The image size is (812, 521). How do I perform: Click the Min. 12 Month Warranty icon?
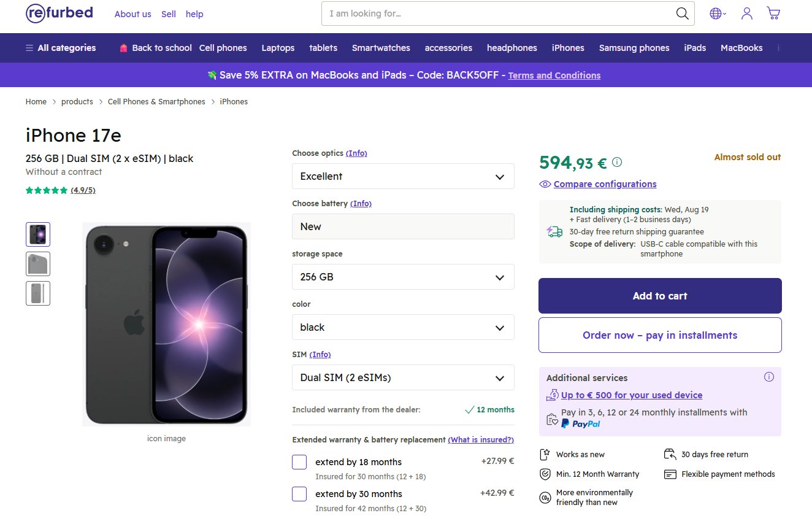click(545, 474)
